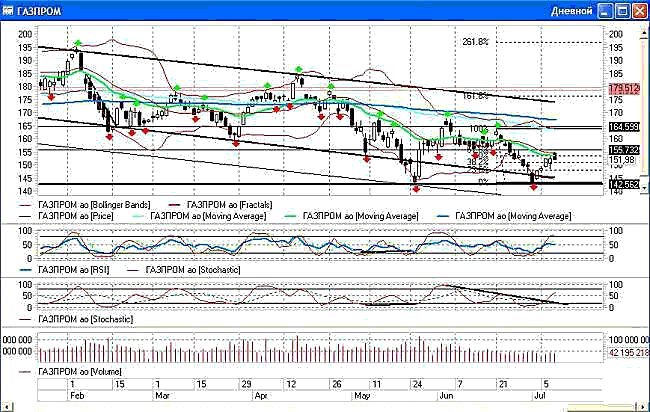Viewport: 650px width, 412px height.
Task: Close the ГАЗПРОМ chart window
Action: coord(640,11)
